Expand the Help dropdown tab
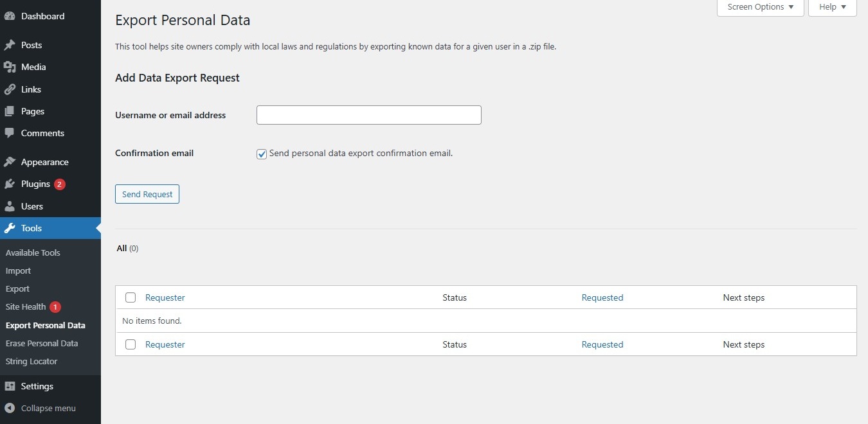868x424 pixels. pos(833,7)
